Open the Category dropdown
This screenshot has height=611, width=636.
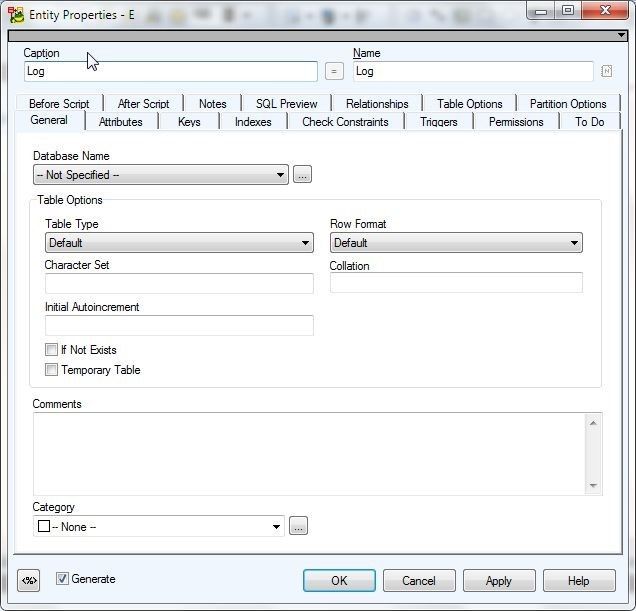click(x=159, y=526)
